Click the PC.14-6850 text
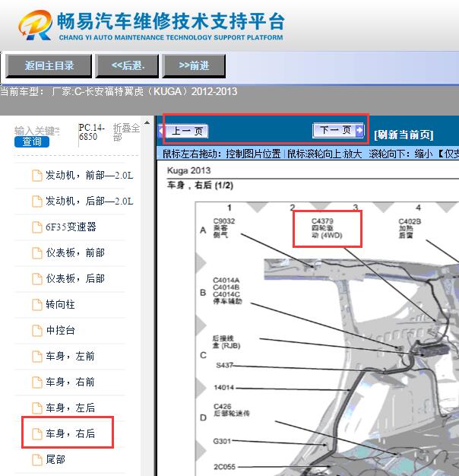 tap(92, 132)
